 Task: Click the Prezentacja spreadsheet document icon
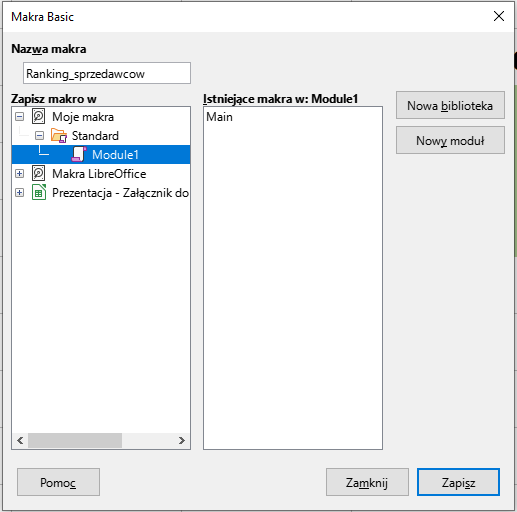(x=39, y=192)
